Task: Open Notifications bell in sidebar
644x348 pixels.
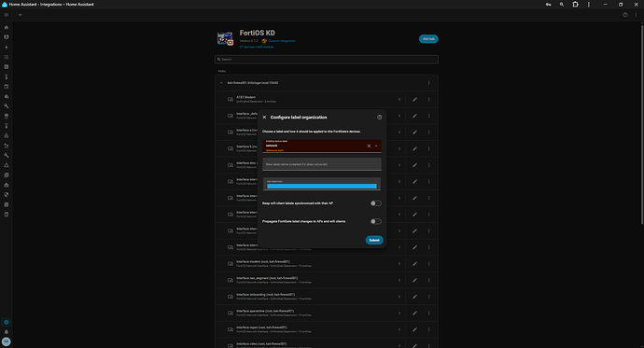Action: click(x=7, y=332)
